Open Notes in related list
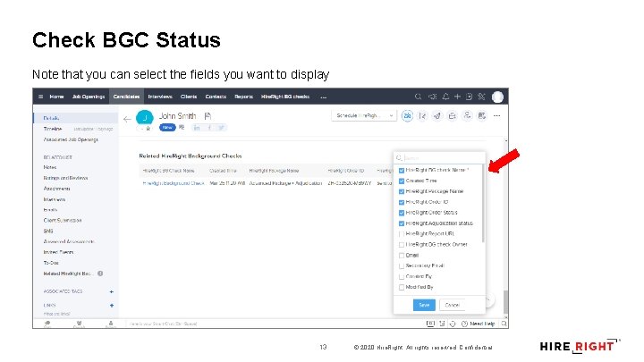Image resolution: width=644 pixels, height=362 pixels. pyautogui.click(x=50, y=167)
